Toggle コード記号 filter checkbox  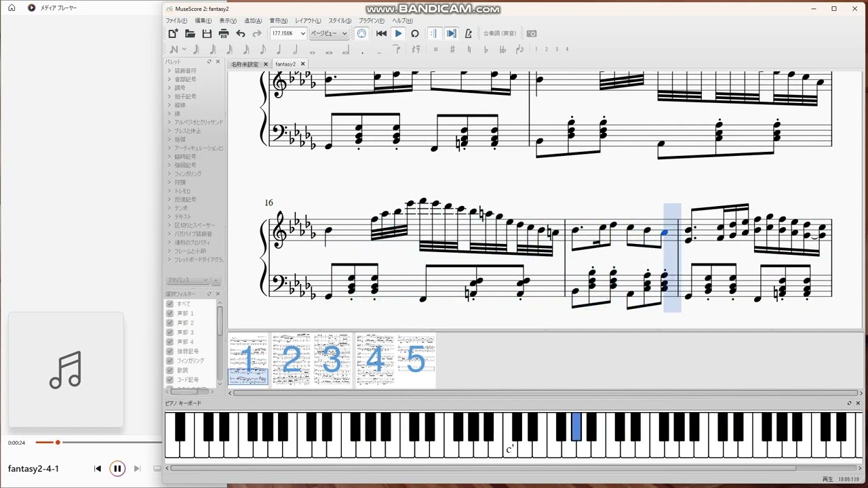pyautogui.click(x=170, y=380)
